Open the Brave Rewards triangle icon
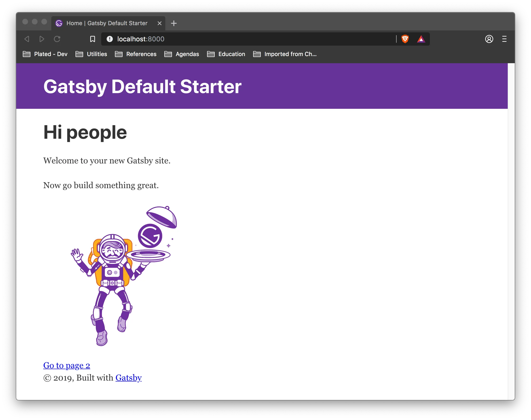Image resolution: width=531 pixels, height=420 pixels. tap(421, 39)
